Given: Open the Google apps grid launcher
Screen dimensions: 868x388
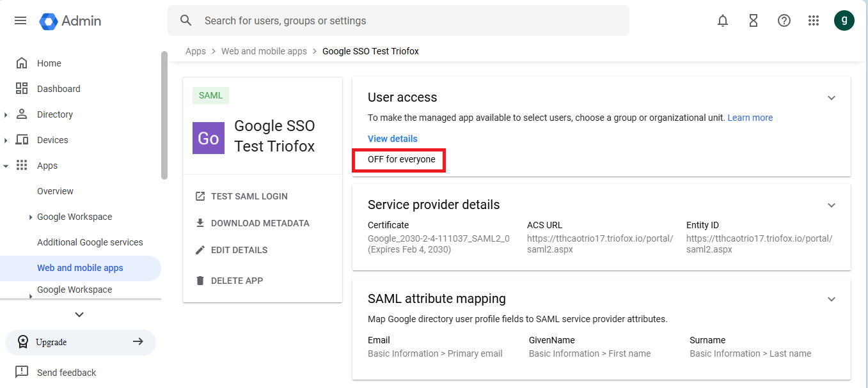Looking at the screenshot, I should [x=814, y=20].
